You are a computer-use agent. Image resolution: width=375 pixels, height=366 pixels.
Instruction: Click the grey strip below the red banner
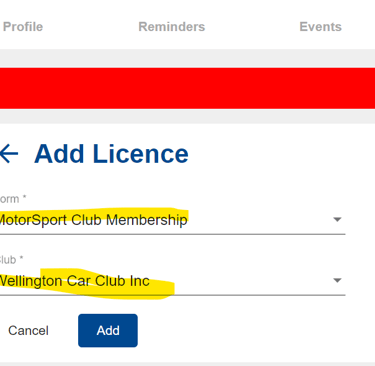pyautogui.click(x=187, y=116)
